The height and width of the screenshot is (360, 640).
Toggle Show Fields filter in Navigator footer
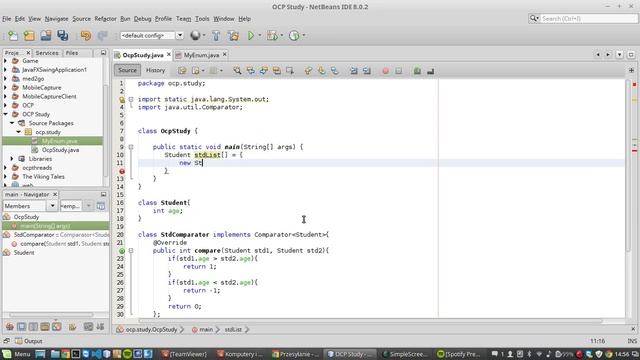(22, 327)
